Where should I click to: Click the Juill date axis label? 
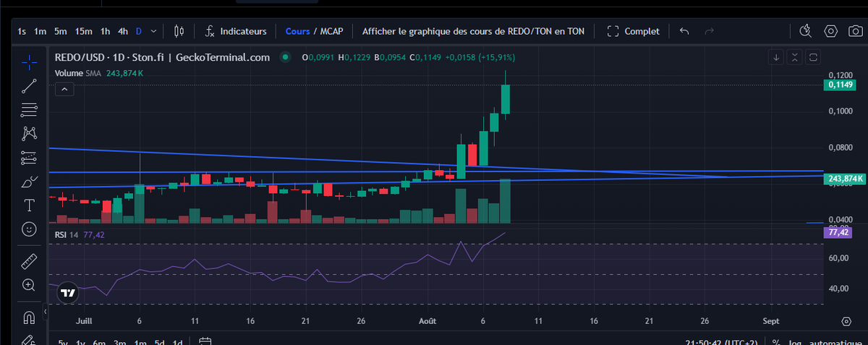[84, 320]
